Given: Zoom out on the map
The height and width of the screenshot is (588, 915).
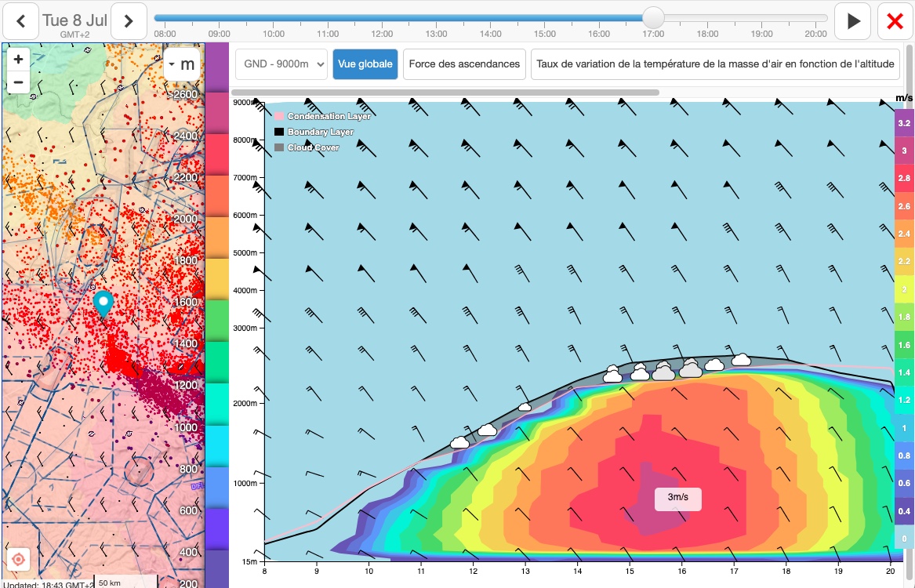Looking at the screenshot, I should pos(18,82).
